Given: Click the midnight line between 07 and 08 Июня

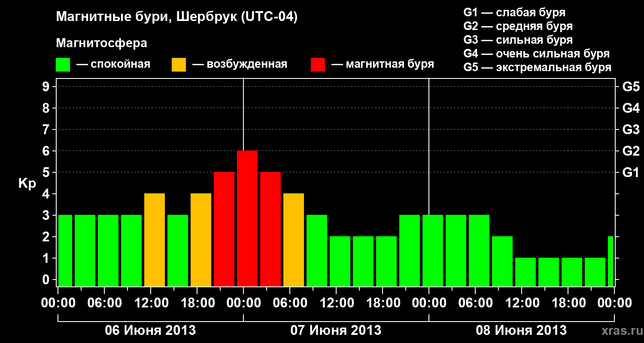Looking at the screenshot, I should coord(429,146).
